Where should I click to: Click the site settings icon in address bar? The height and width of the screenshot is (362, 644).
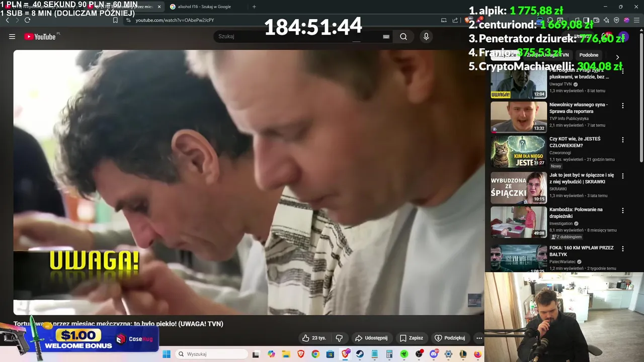pyautogui.click(x=129, y=20)
